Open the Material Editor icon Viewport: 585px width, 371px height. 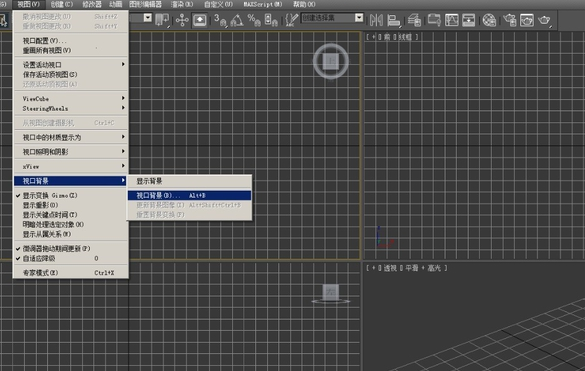coord(489,20)
